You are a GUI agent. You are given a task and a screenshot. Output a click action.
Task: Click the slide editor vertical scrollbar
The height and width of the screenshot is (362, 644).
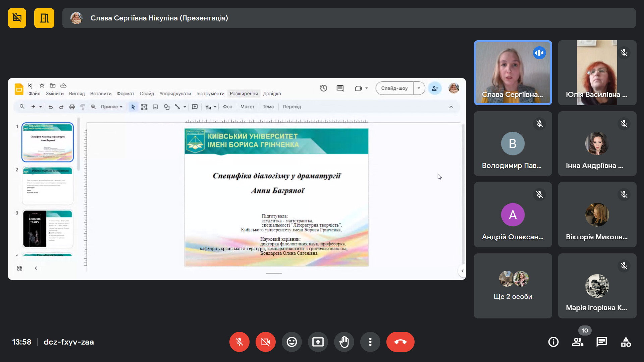tap(463, 194)
